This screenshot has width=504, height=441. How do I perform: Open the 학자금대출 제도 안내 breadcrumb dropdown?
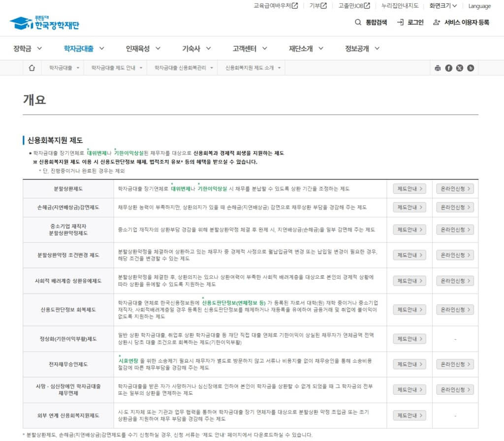(x=116, y=68)
